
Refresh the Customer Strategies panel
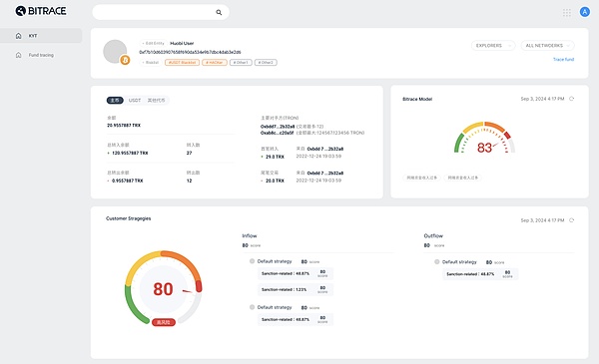coord(571,220)
